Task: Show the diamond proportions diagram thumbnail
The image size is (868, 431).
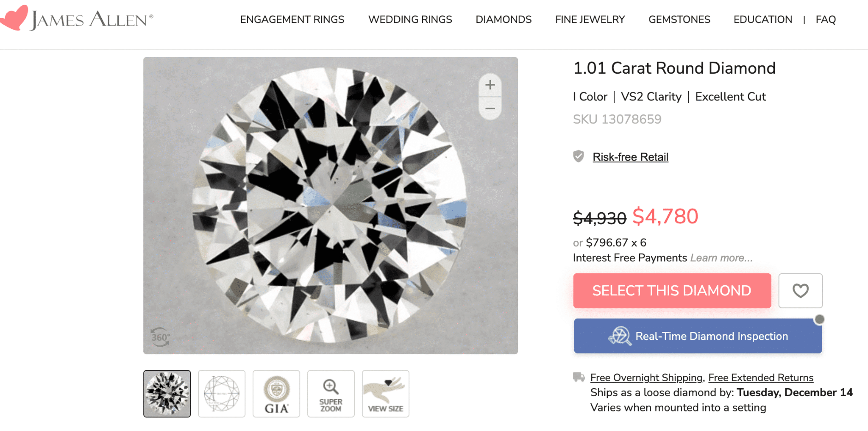Action: (222, 394)
